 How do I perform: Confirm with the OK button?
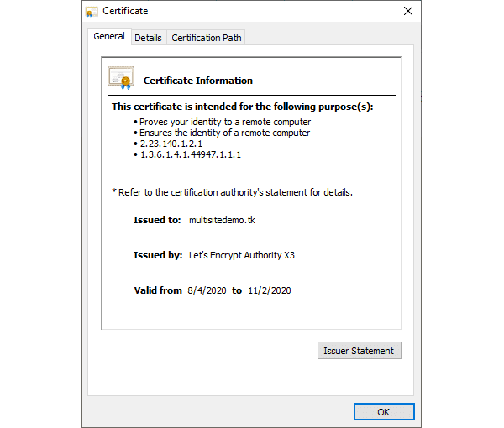[384, 411]
